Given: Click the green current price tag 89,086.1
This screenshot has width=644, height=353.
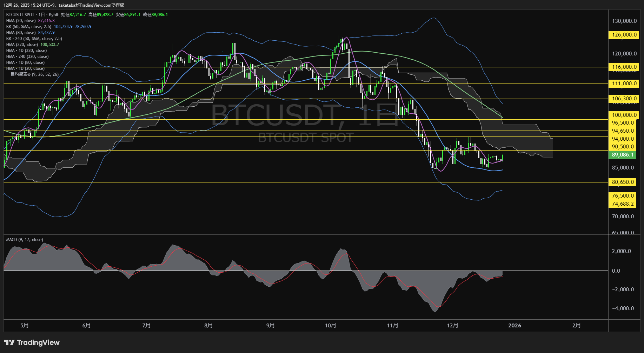Looking at the screenshot, I should click(x=623, y=155).
